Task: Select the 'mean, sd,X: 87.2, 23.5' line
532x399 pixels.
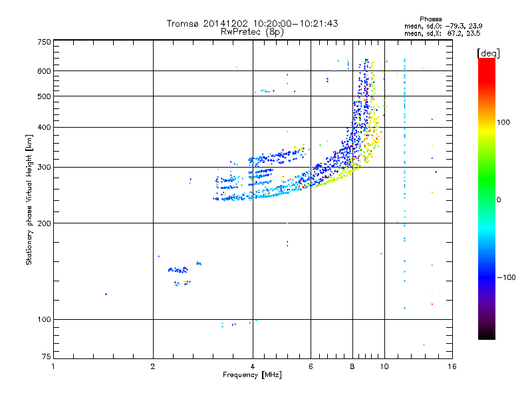Action: tap(442, 34)
